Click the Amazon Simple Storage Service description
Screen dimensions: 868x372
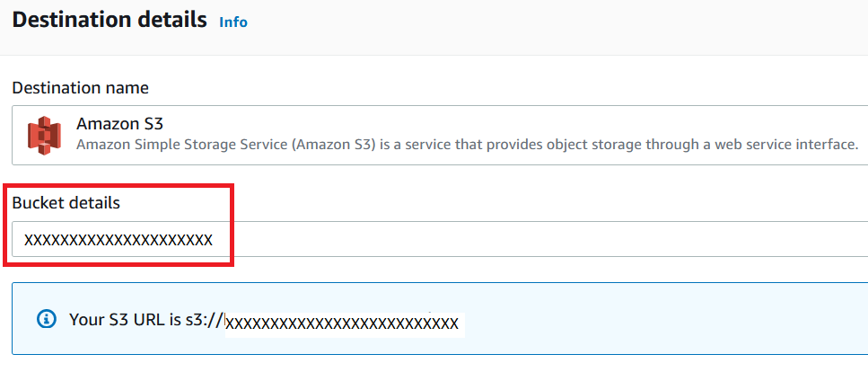pos(468,145)
